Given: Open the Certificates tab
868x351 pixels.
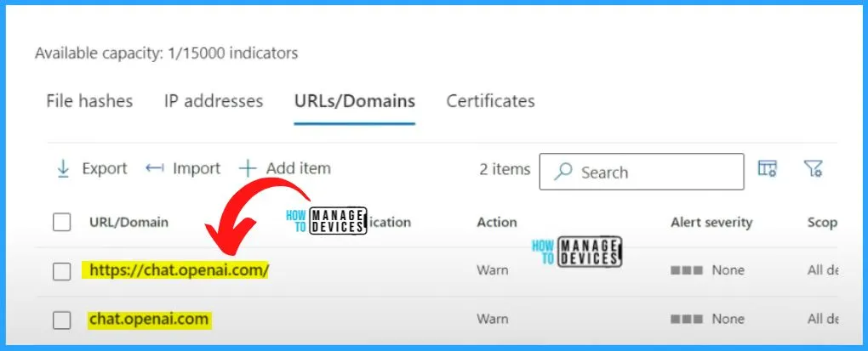Looking at the screenshot, I should pos(490,101).
